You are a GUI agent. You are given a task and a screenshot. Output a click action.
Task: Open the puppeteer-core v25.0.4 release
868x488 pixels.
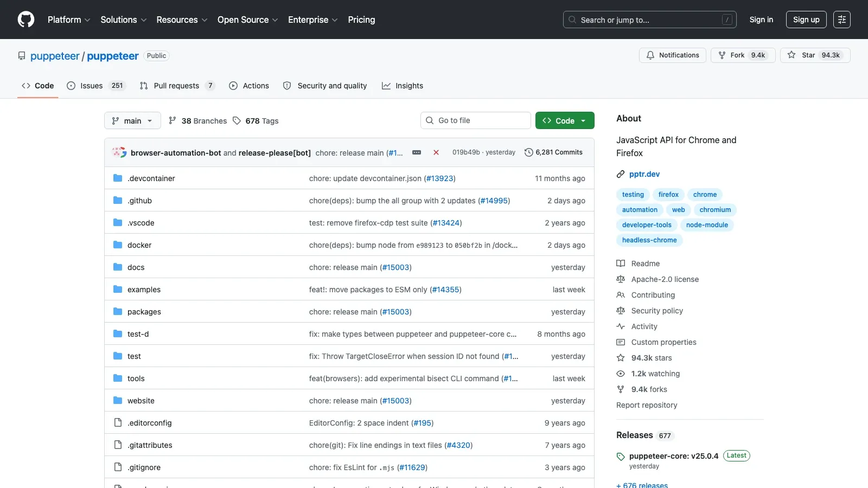coord(674,456)
